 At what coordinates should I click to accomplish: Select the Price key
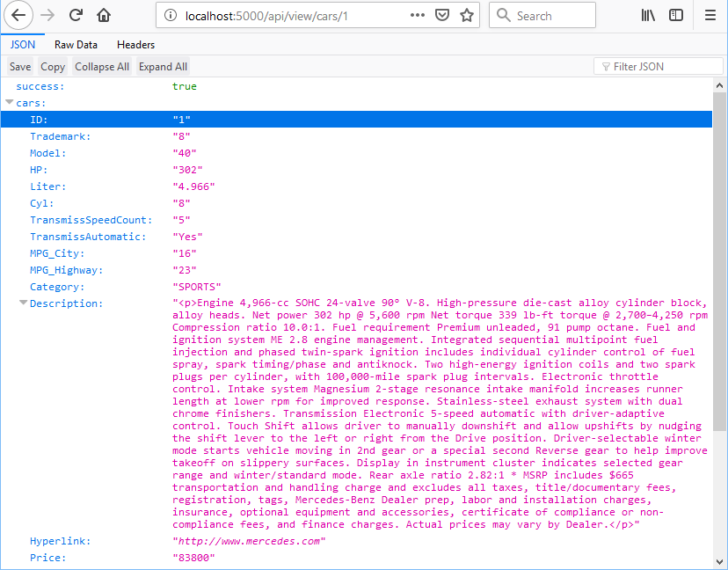[47, 558]
